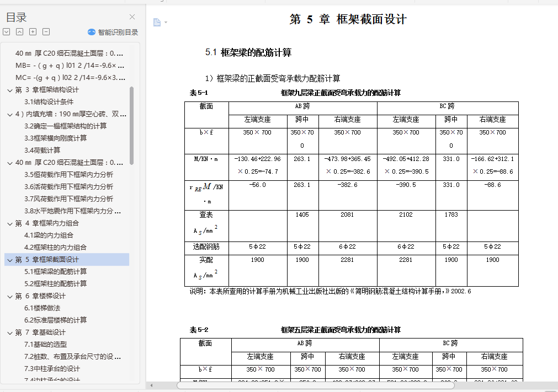Go to 5.2框架柱的配筋计算 in outline
This screenshot has width=558, height=392.
[56, 283]
